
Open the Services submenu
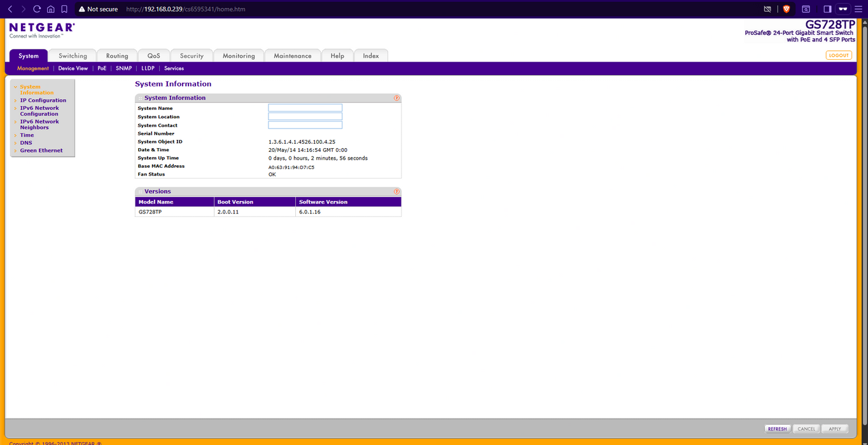[174, 69]
